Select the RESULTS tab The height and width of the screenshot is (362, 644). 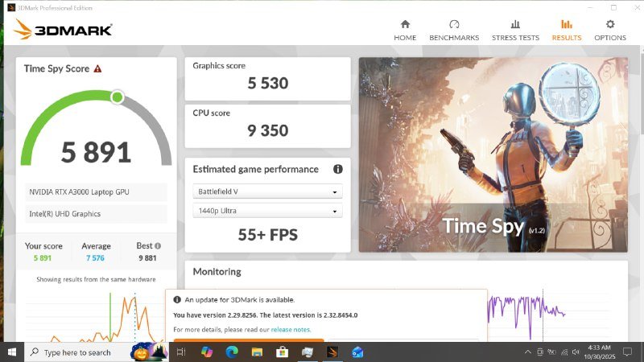[x=567, y=31]
